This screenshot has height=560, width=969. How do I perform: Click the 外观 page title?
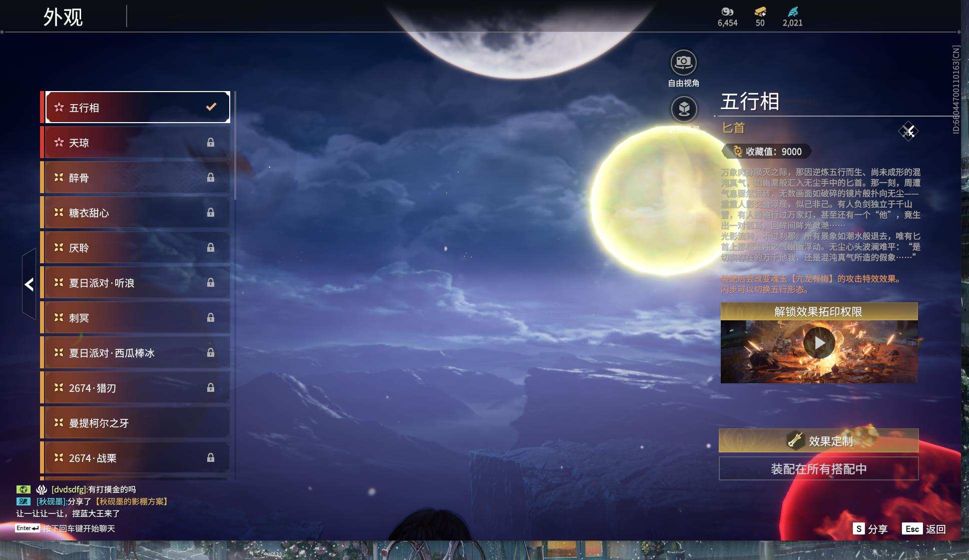click(63, 17)
